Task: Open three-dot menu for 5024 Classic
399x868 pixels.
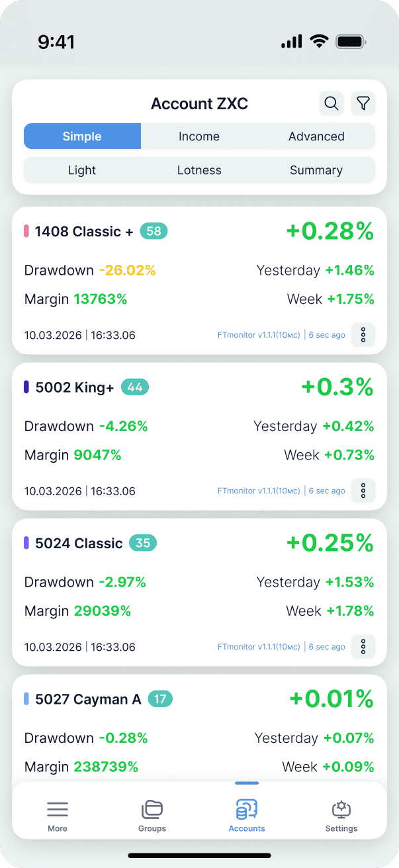Action: [x=363, y=647]
